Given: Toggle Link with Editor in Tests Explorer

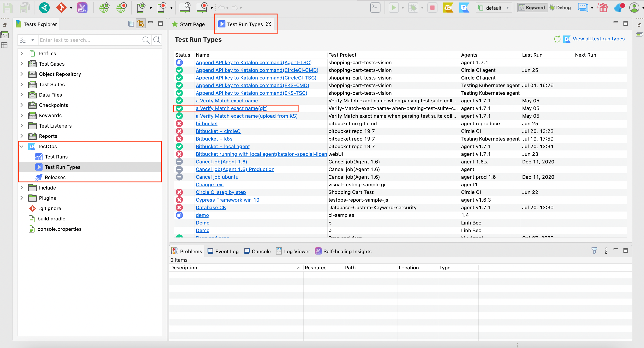Looking at the screenshot, I should tap(141, 24).
